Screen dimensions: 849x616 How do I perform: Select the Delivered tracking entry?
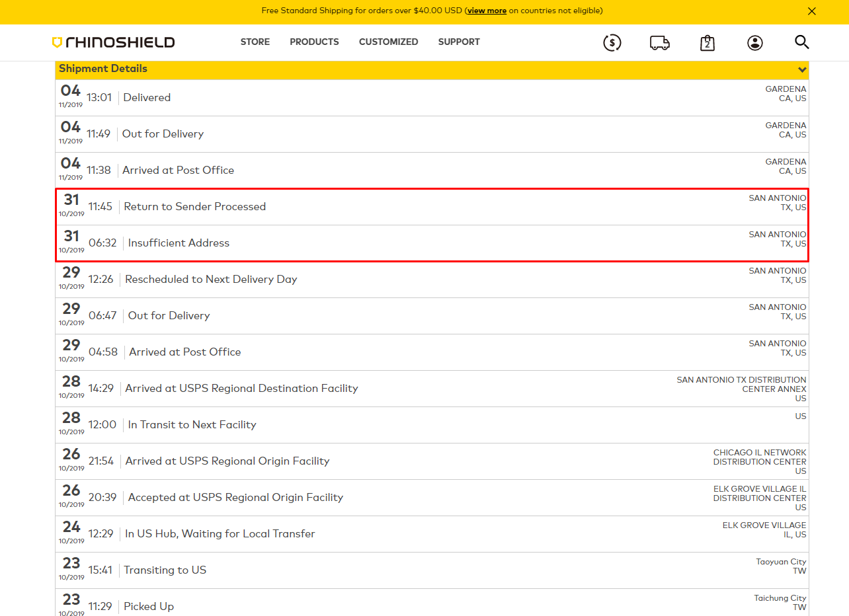(x=147, y=97)
